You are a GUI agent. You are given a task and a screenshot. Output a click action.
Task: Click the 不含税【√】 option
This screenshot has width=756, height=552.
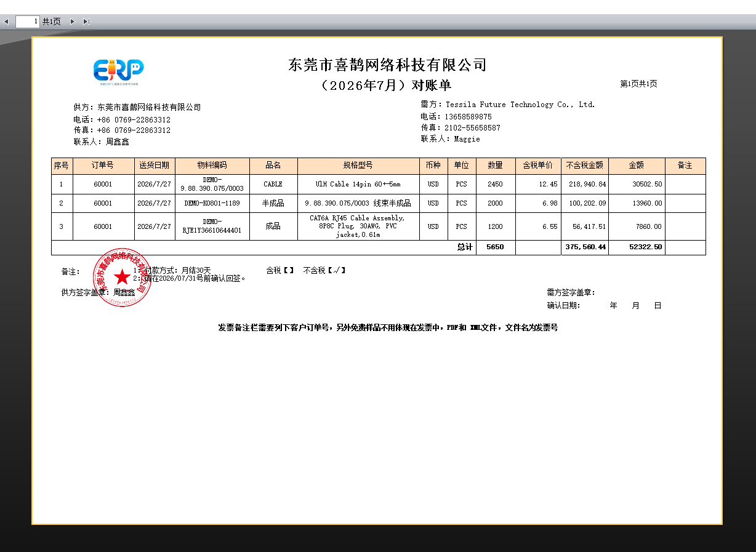pos(324,270)
